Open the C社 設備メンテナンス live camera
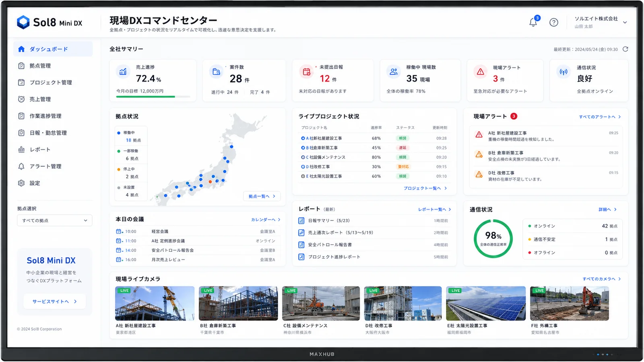Image resolution: width=644 pixels, height=362 pixels. click(x=321, y=303)
